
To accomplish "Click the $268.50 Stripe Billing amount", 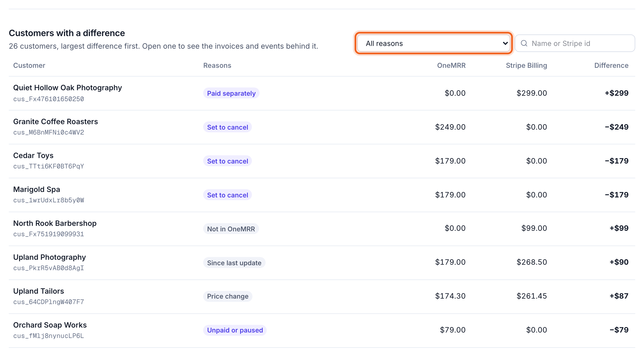I will point(532,262).
